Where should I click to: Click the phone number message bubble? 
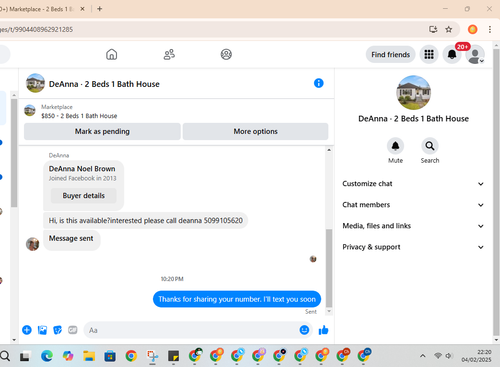[x=146, y=221]
